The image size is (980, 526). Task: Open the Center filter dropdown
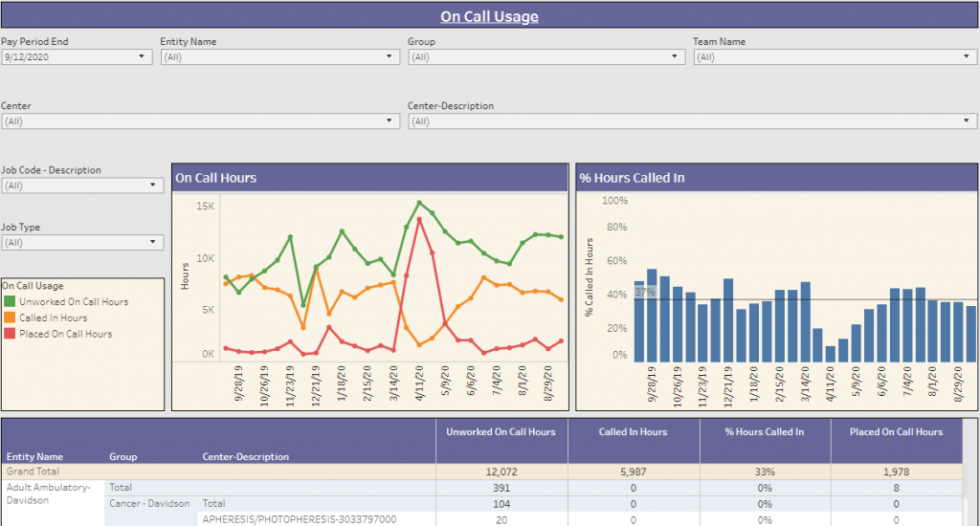pos(200,121)
